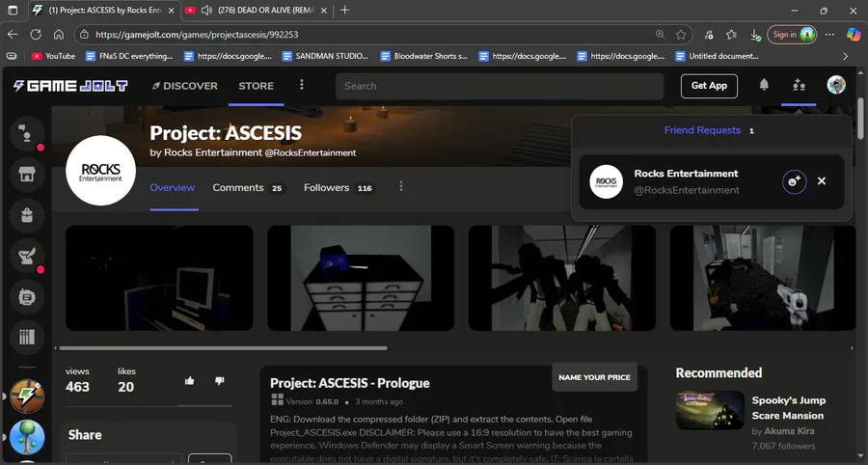Image resolution: width=868 pixels, height=465 pixels.
Task: Dislike the game with thumbs down
Action: 219,381
